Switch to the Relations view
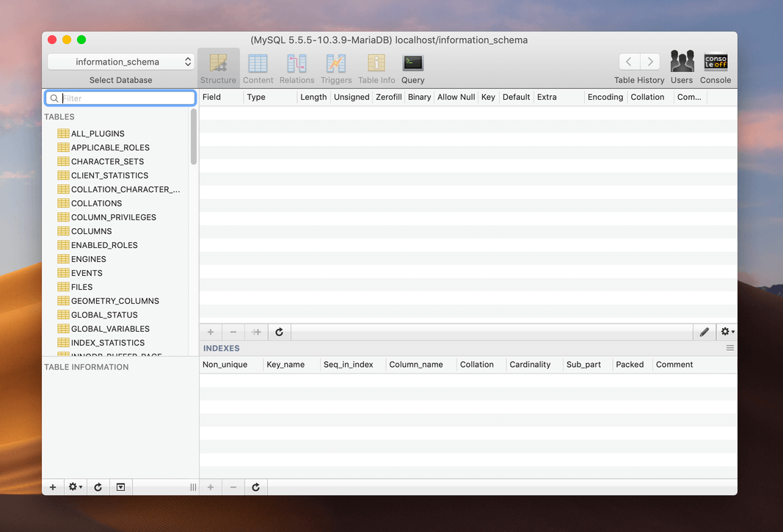 click(296, 69)
